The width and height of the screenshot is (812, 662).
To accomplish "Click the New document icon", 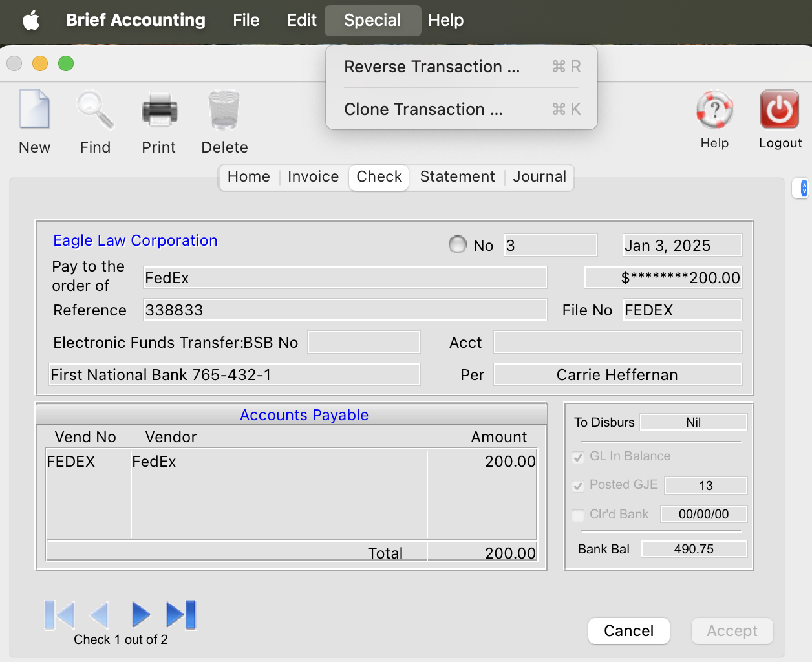I will click(34, 109).
